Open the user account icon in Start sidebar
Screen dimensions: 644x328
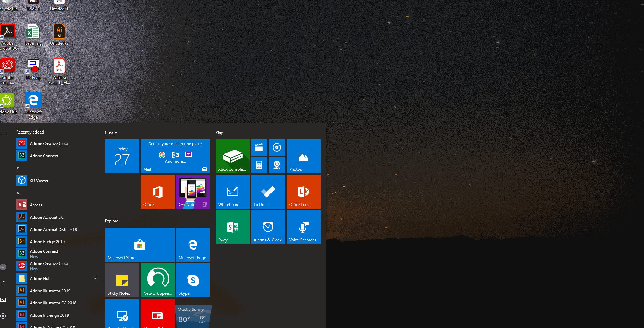pos(3,267)
